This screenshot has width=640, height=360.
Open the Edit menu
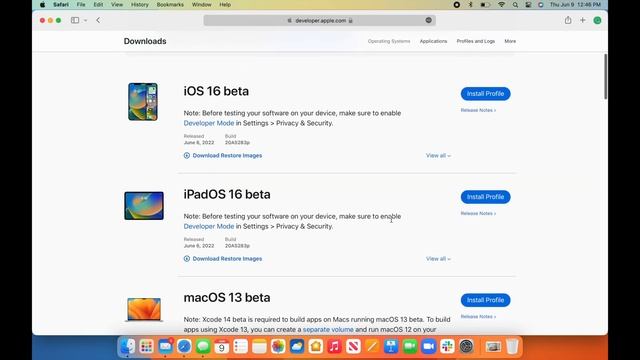[x=98, y=4]
